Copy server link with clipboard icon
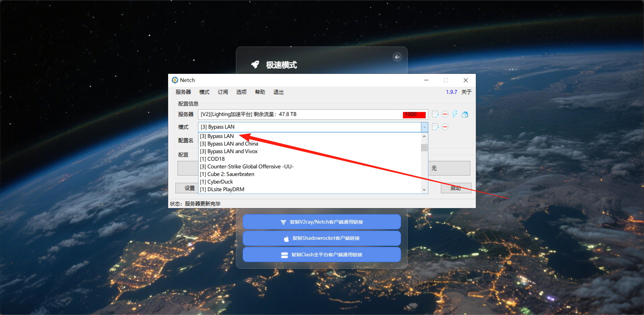The width and height of the screenshot is (644, 315). pos(465,115)
